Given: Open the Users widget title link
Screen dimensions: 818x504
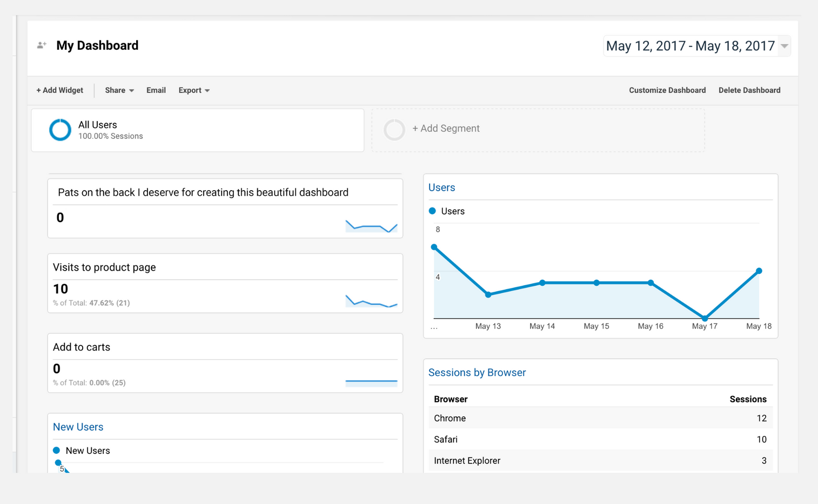Looking at the screenshot, I should pos(441,187).
